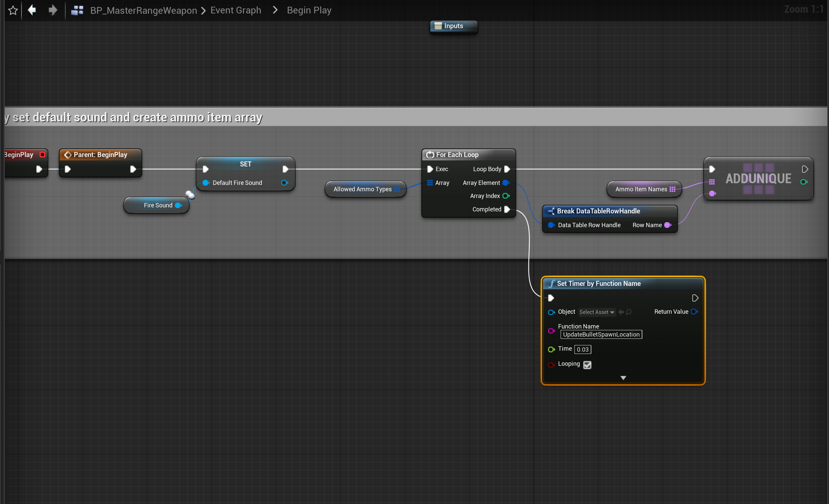Click the blueprint grid icon beside BP_MasterRangeWeapon
The width and height of the screenshot is (829, 504).
(x=77, y=10)
